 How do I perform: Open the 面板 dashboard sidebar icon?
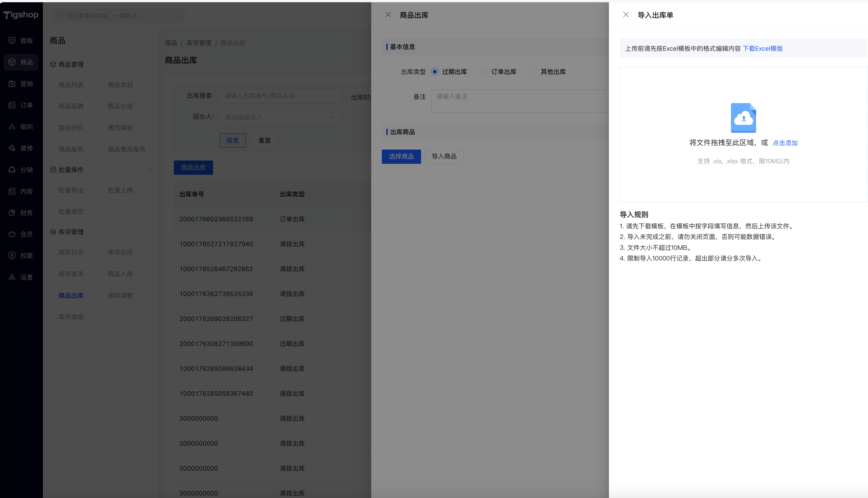click(12, 40)
